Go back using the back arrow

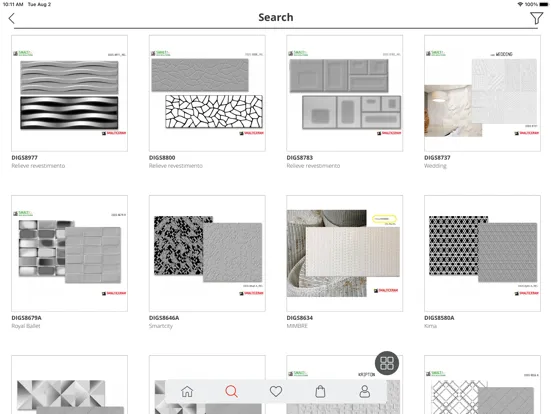click(12, 18)
